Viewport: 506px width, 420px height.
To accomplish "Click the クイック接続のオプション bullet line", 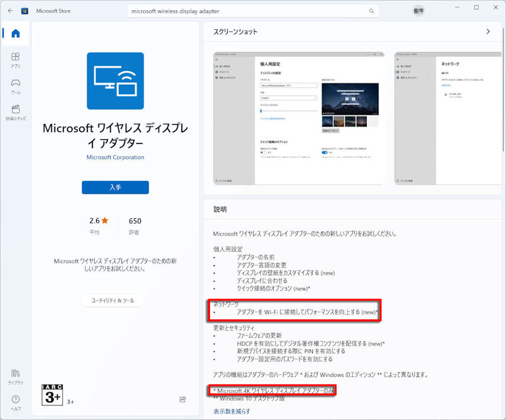I will 273,288.
